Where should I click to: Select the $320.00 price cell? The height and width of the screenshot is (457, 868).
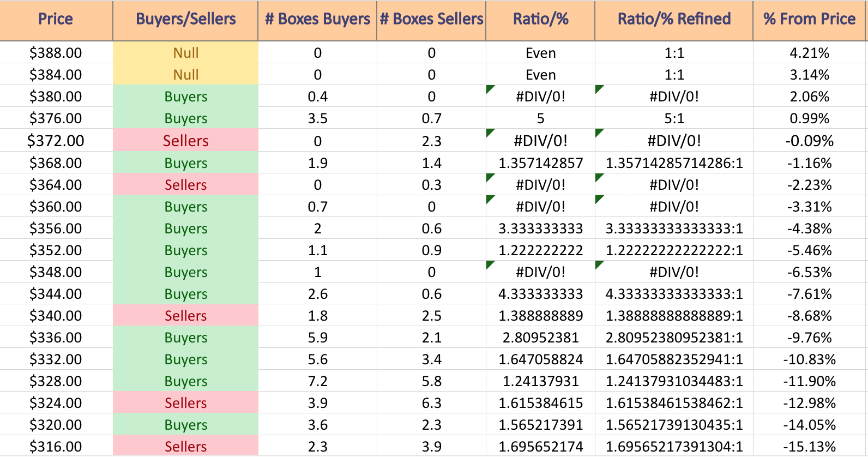click(x=56, y=425)
